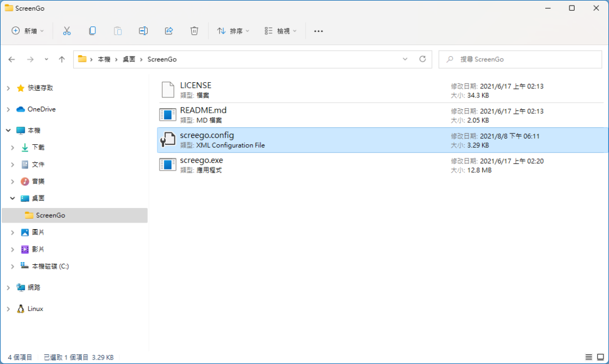Switch to large thumbnails view icon in status bar
609x364 pixels.
click(601, 357)
